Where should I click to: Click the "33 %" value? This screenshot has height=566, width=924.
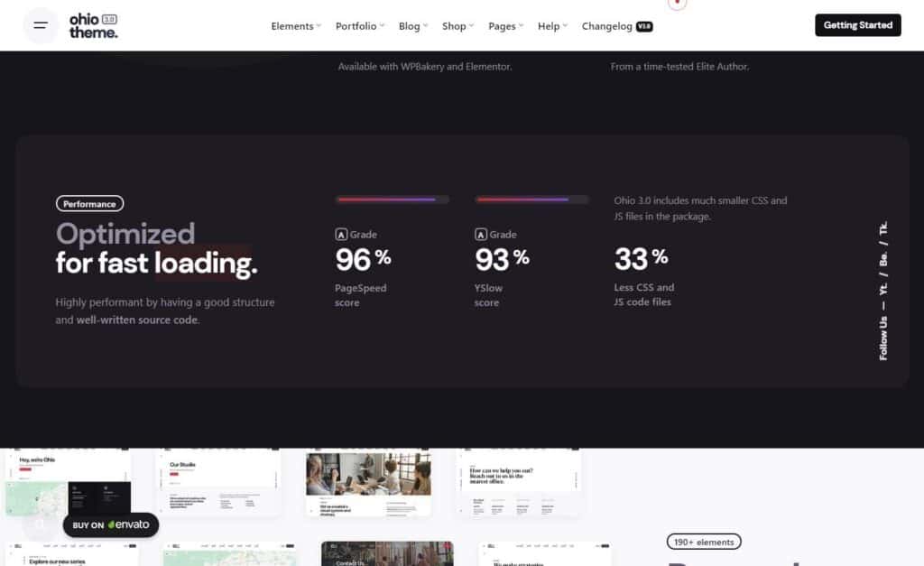(642, 259)
